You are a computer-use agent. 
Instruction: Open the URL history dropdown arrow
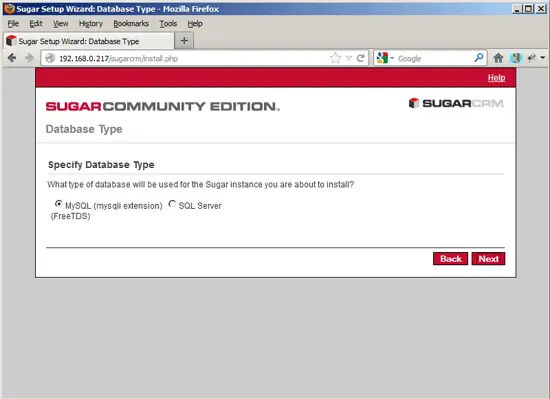(349, 58)
